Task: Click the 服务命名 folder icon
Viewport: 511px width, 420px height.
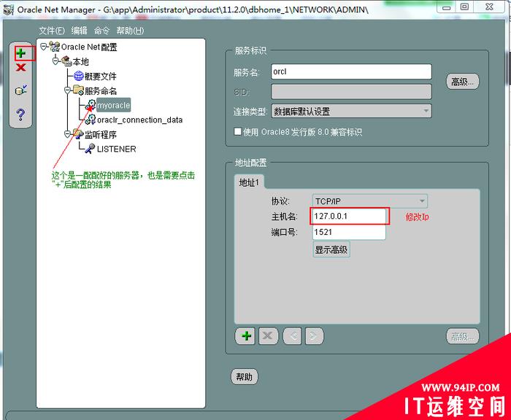Action: click(x=78, y=90)
